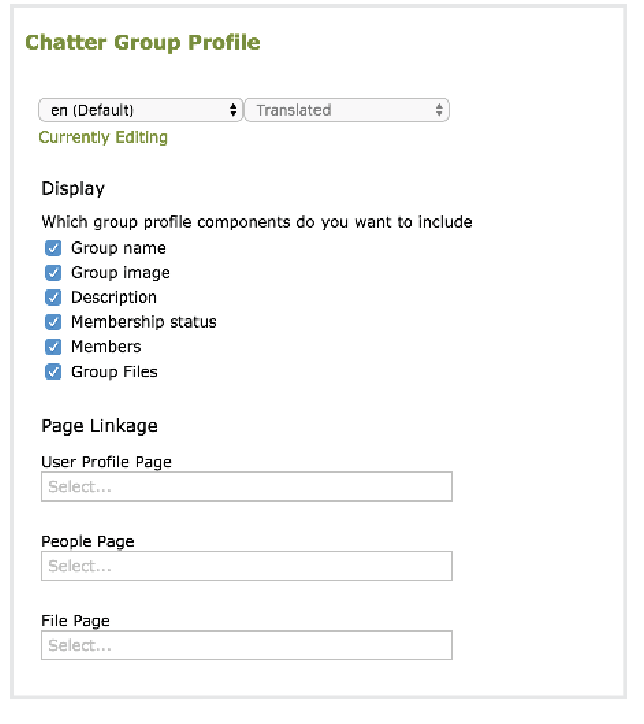644x724 pixels.
Task: Click the Page Linkage section heading
Action: pyautogui.click(x=99, y=426)
